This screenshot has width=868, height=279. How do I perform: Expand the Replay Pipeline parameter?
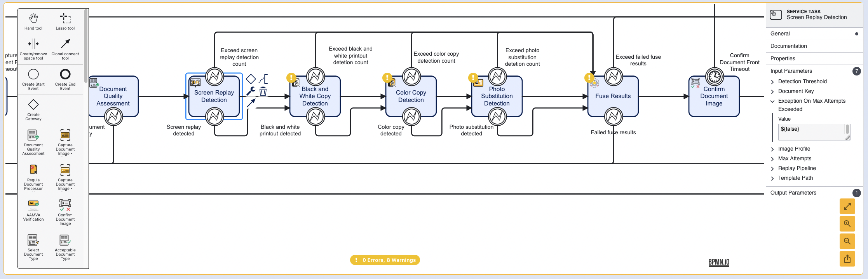click(772, 168)
